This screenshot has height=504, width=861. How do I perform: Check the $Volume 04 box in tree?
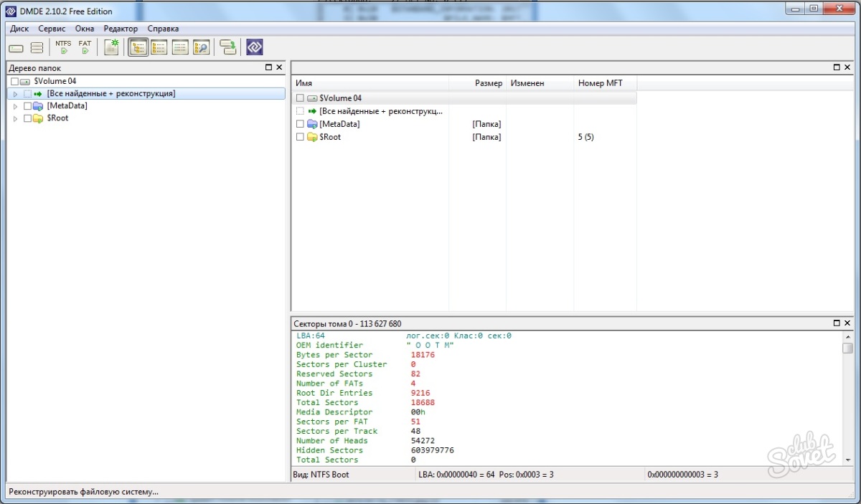point(15,82)
